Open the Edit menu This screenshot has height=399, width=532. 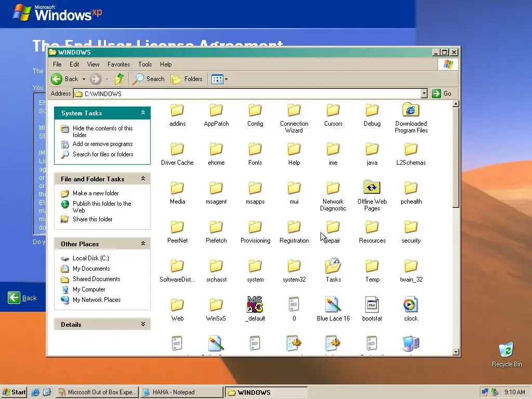pos(74,64)
